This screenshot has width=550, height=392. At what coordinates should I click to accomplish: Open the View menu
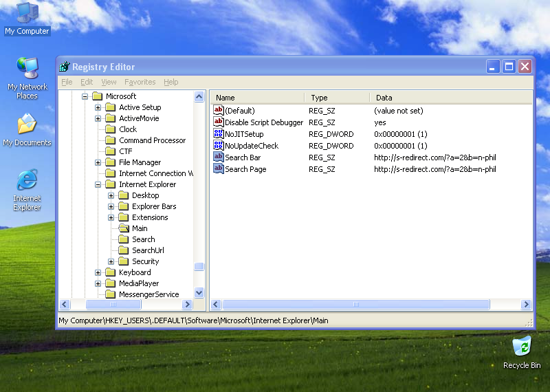[x=109, y=82]
